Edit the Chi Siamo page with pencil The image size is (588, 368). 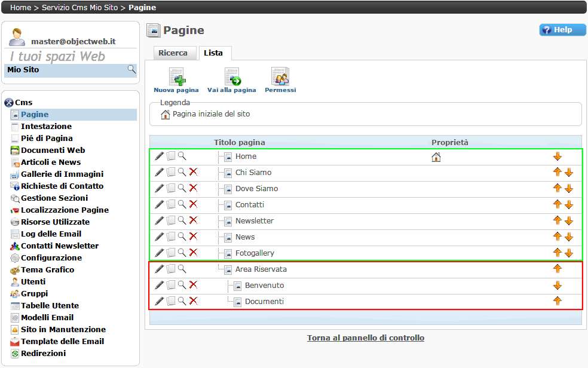(159, 172)
